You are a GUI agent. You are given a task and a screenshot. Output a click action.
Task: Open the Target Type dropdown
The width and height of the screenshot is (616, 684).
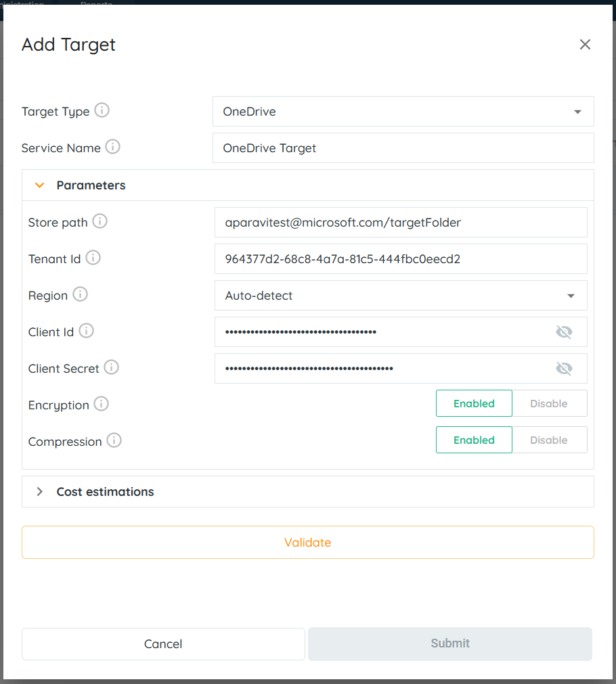click(403, 112)
